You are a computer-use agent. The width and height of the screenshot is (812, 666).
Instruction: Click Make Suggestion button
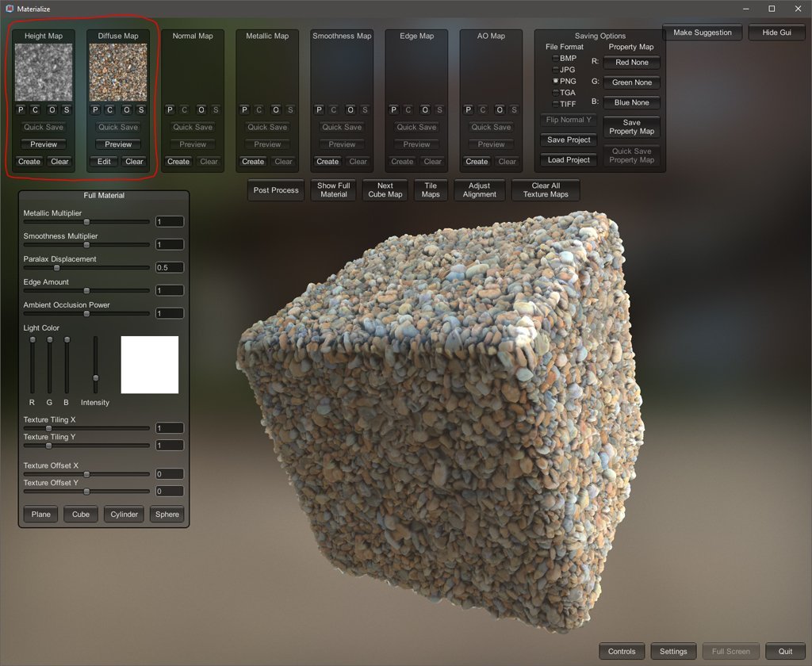coord(702,33)
